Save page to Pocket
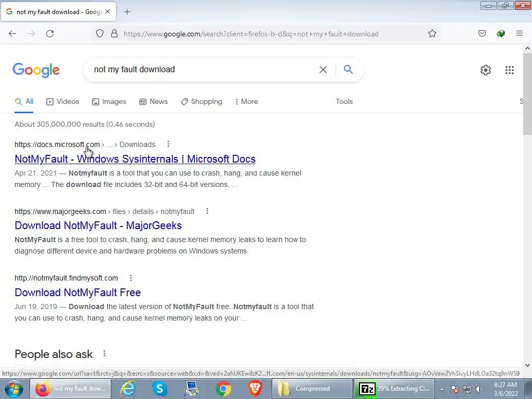The image size is (532, 399). pos(482,34)
